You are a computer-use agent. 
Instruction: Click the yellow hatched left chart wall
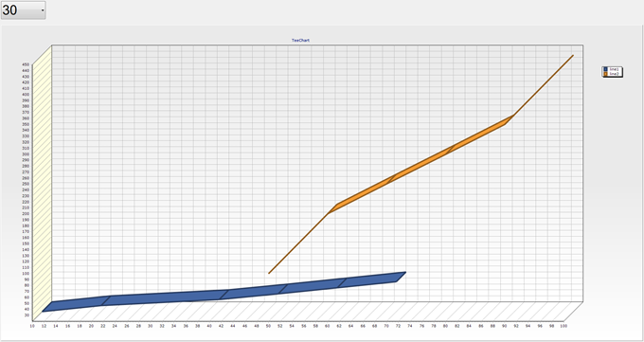click(43, 183)
